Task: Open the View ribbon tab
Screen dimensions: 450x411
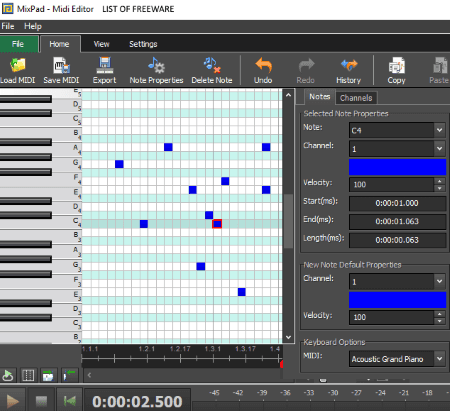Action: (101, 44)
